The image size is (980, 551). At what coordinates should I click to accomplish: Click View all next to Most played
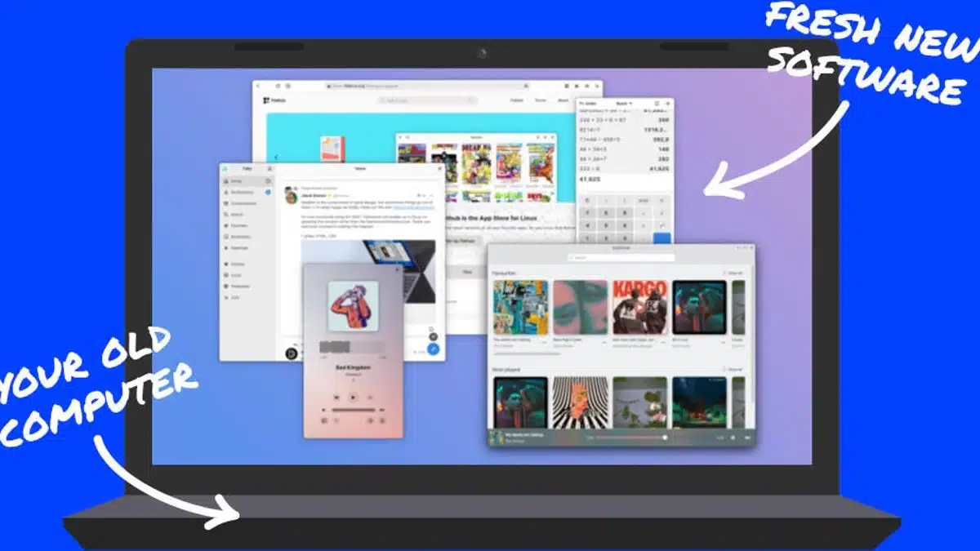tap(734, 370)
